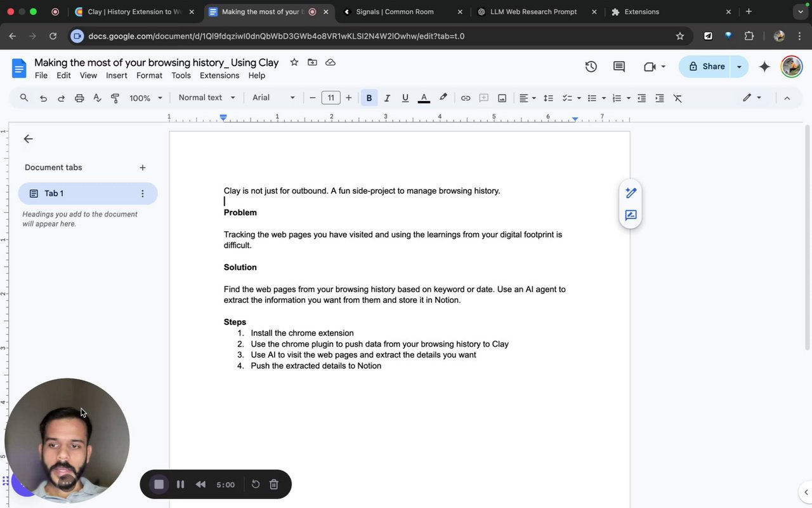Select the paint format tool
812x508 pixels.
point(115,98)
